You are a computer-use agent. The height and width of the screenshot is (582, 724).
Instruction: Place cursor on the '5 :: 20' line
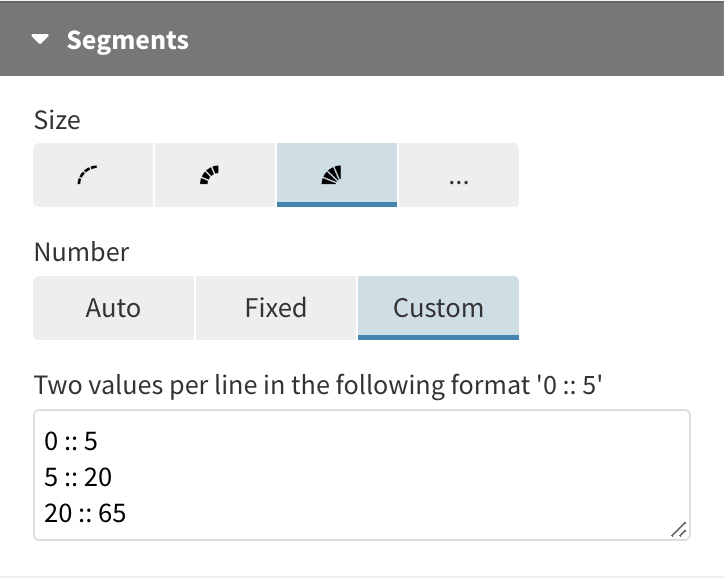coord(78,477)
